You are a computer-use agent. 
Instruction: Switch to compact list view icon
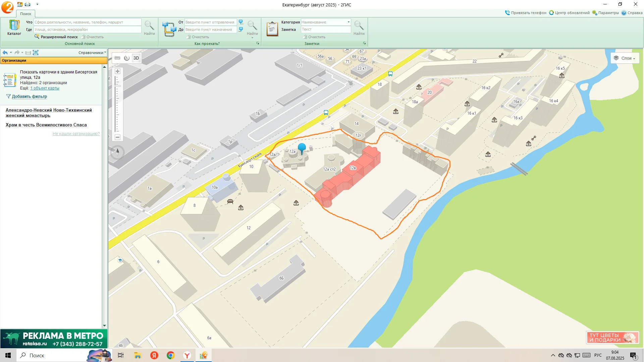[28, 53]
